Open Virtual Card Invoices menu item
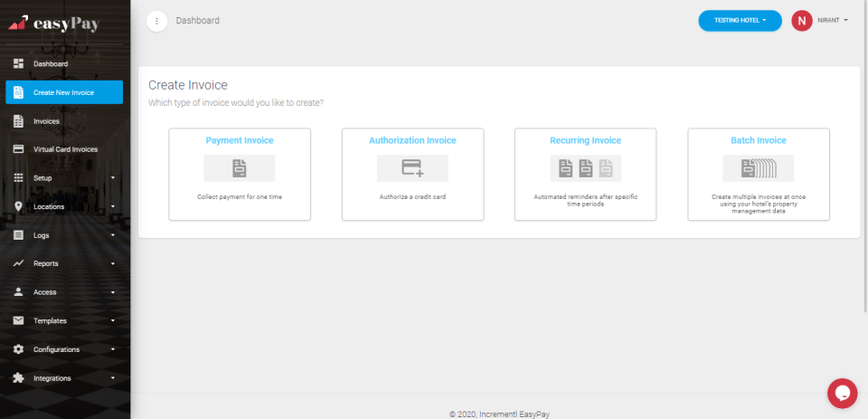 click(x=64, y=149)
